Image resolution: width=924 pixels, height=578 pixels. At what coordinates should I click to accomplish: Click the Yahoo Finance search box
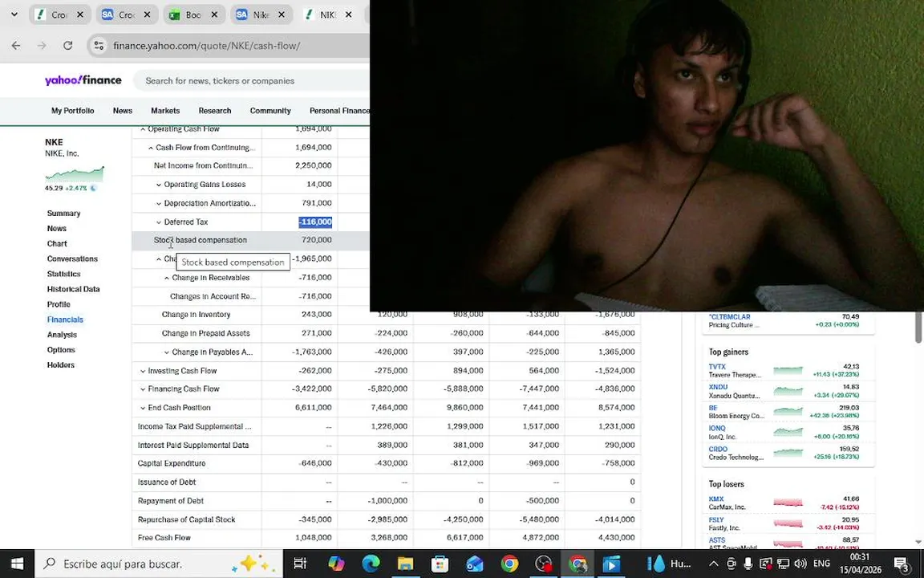pyautogui.click(x=253, y=81)
